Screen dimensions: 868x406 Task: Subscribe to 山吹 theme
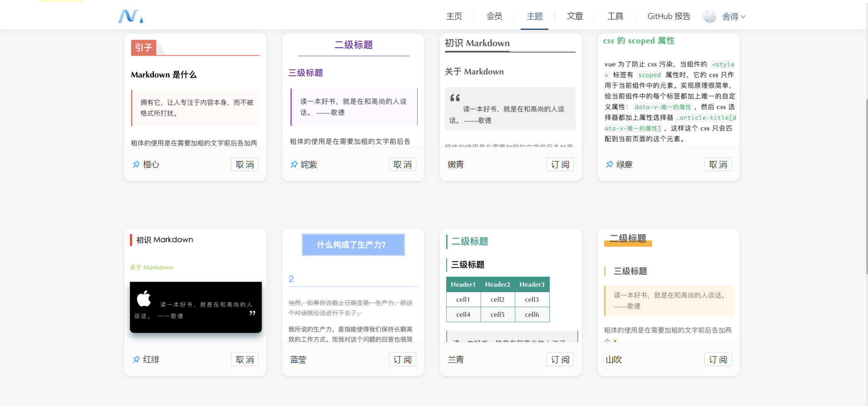tap(718, 359)
